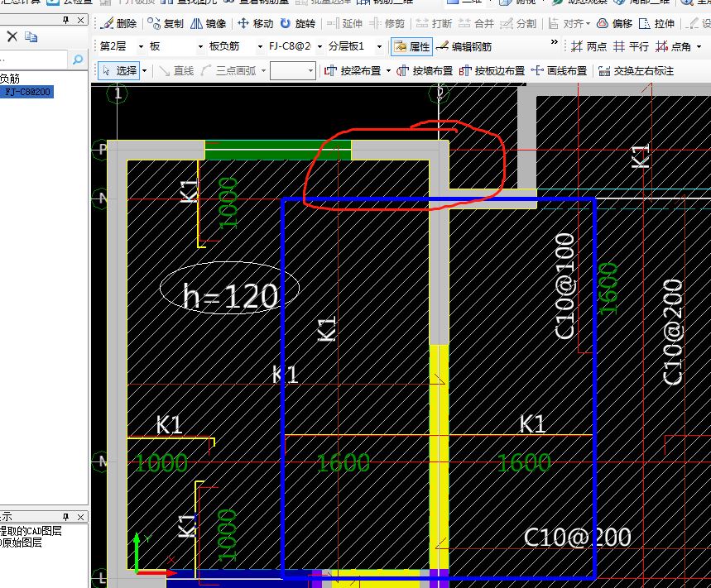
Task: Click 按墙布置 place-by-wall tool
Action: pyautogui.click(x=425, y=70)
